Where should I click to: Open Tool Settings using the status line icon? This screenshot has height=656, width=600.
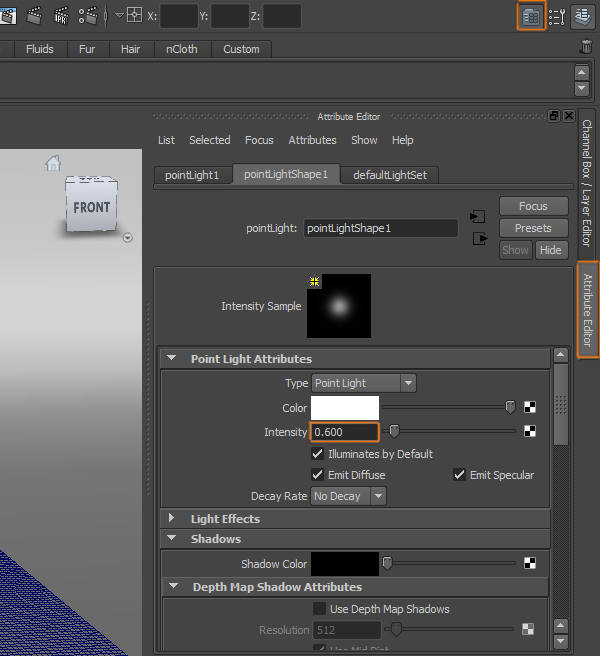[558, 16]
